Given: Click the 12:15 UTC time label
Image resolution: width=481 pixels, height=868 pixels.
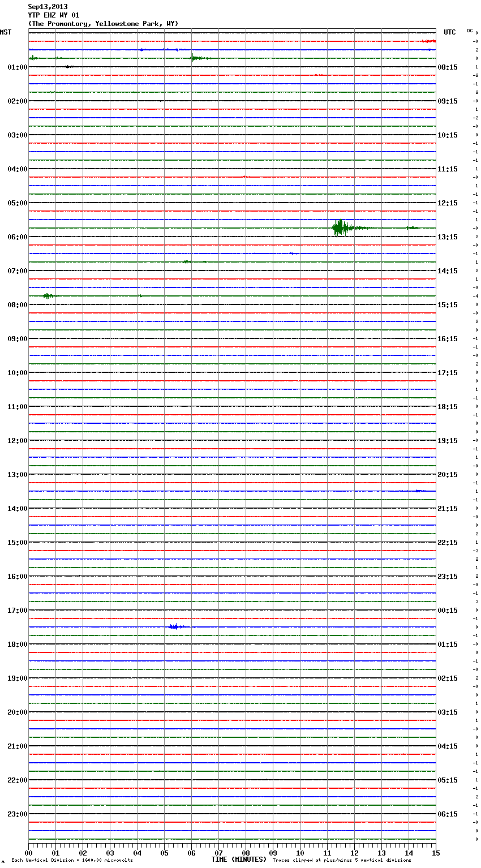Looking at the screenshot, I should (x=448, y=203).
